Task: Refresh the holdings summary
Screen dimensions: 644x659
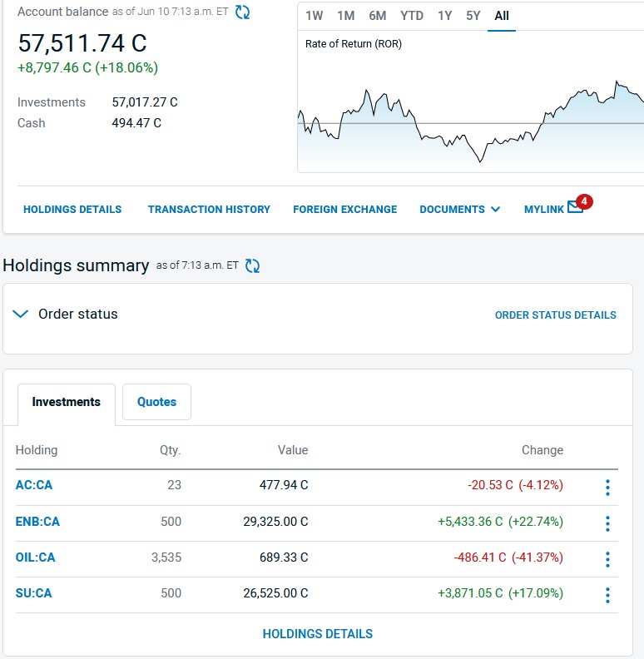Action: tap(253, 265)
